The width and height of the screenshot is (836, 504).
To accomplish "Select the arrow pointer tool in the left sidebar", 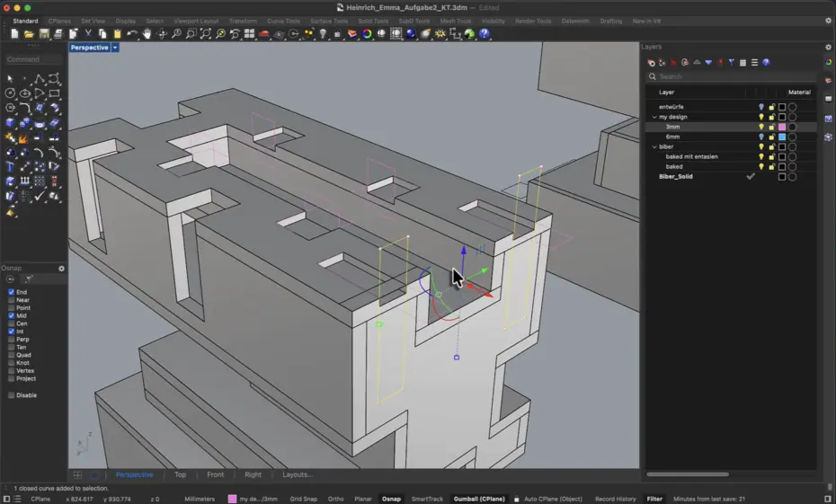I will click(10, 79).
